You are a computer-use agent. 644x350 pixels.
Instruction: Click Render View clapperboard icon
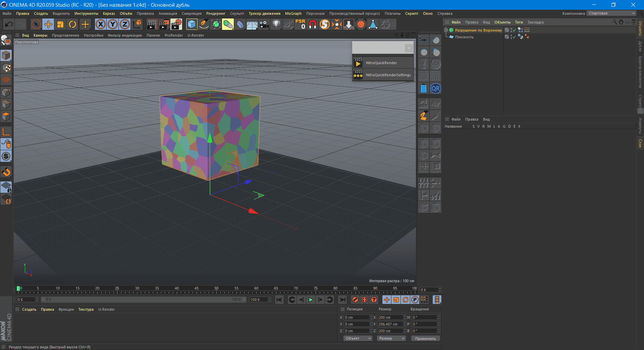152,24
